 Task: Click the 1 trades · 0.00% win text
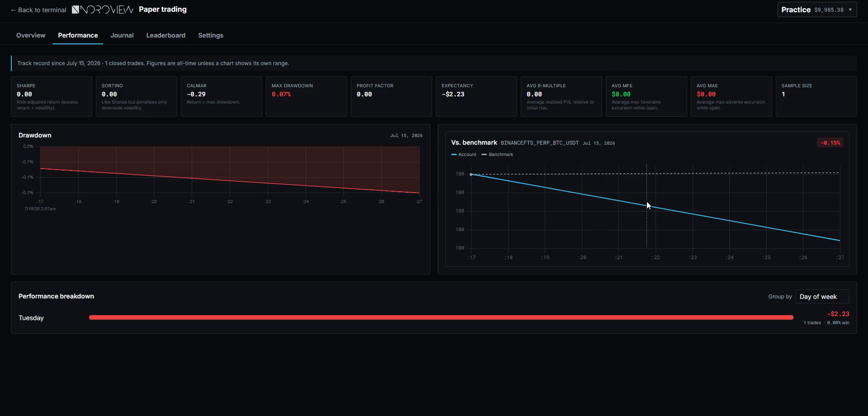click(826, 323)
